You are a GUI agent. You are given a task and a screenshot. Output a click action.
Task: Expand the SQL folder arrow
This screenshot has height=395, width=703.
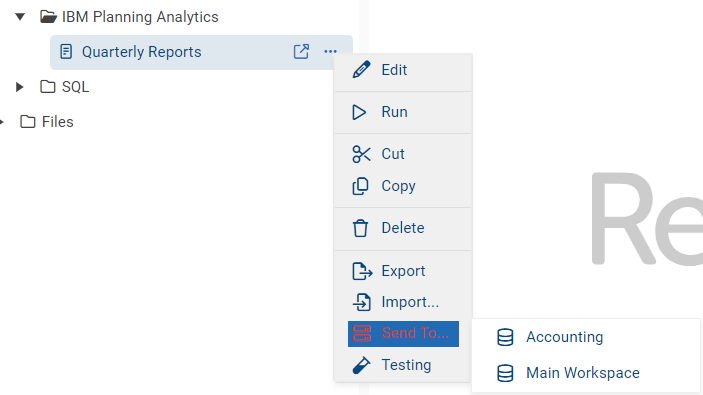[19, 87]
